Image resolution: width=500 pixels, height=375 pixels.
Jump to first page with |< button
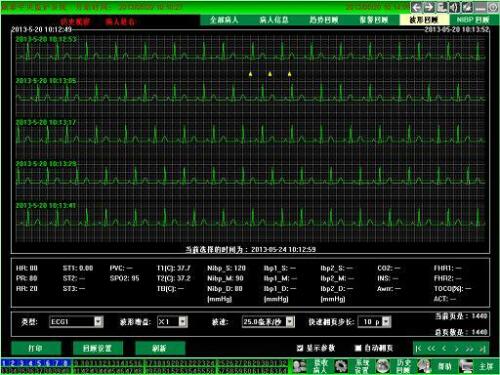[419, 349]
